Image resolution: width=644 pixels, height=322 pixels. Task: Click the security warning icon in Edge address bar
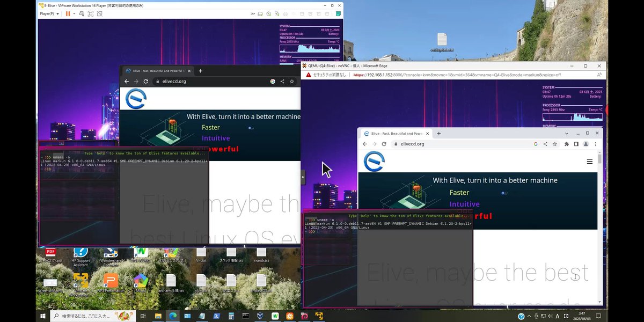[308, 75]
